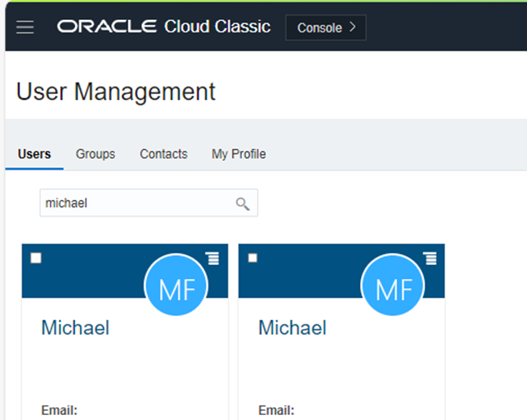The width and height of the screenshot is (527, 420).
Task: Click the Oracle Cloud Classic logo
Action: [163, 27]
